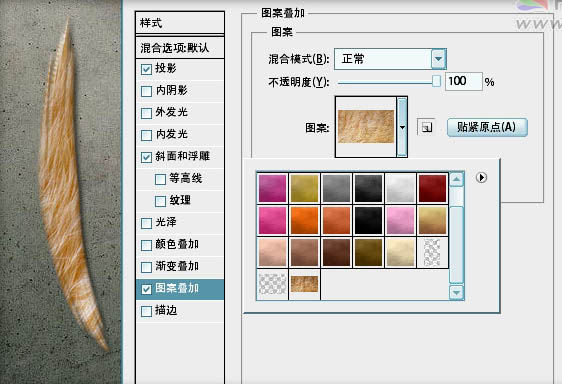Click the create new preset from pattern icon
This screenshot has width=562, height=384.
(x=427, y=127)
